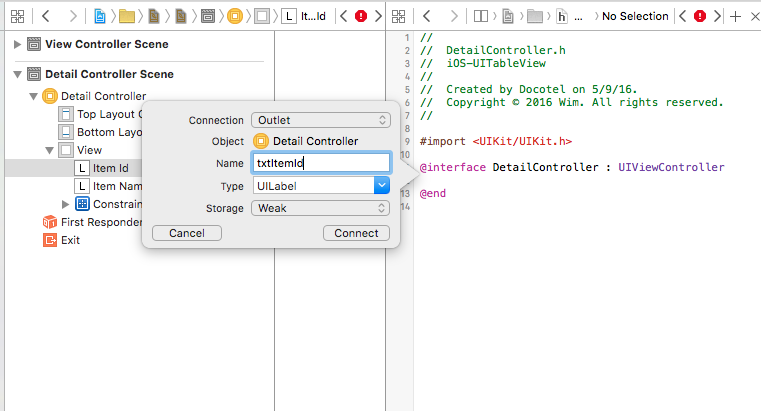Select yellow folder icon in left breadcrumb

(127, 16)
